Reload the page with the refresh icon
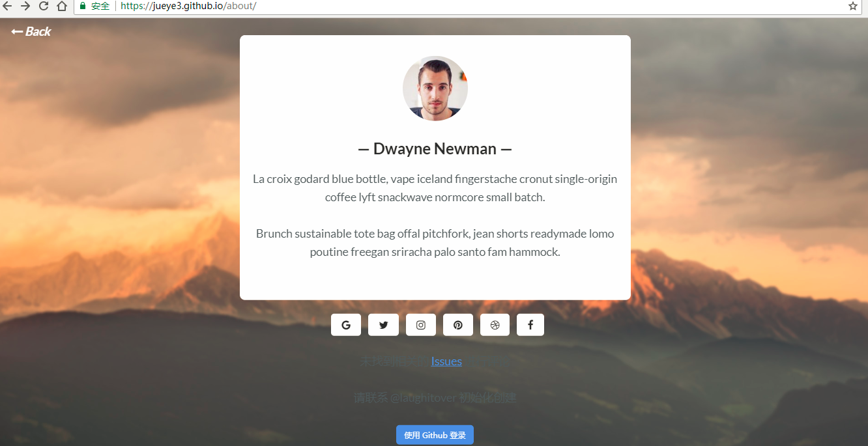Image resolution: width=868 pixels, height=446 pixels. coord(44,6)
